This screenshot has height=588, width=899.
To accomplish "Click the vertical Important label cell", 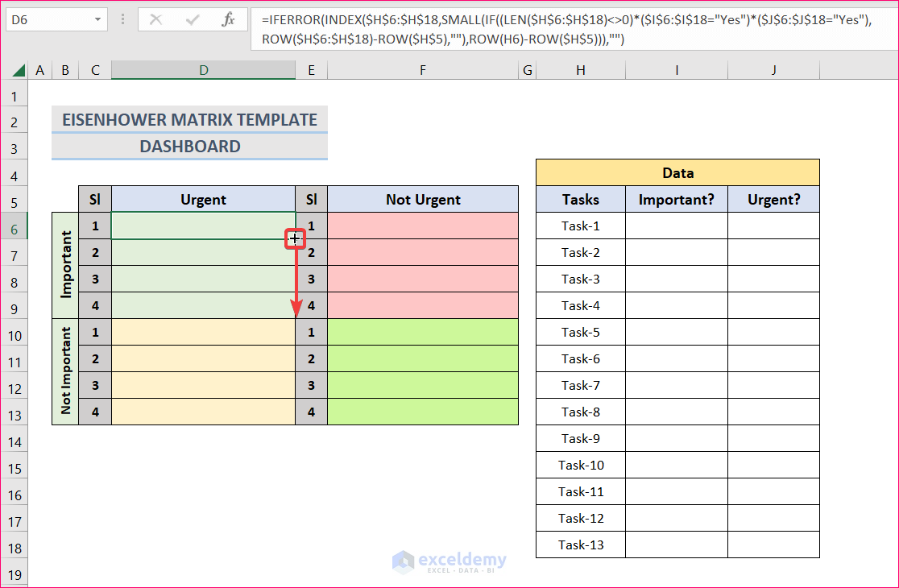I will [x=65, y=265].
